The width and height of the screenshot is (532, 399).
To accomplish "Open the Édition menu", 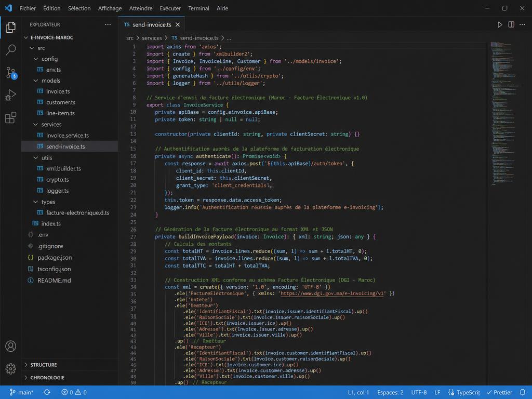I will (x=51, y=8).
